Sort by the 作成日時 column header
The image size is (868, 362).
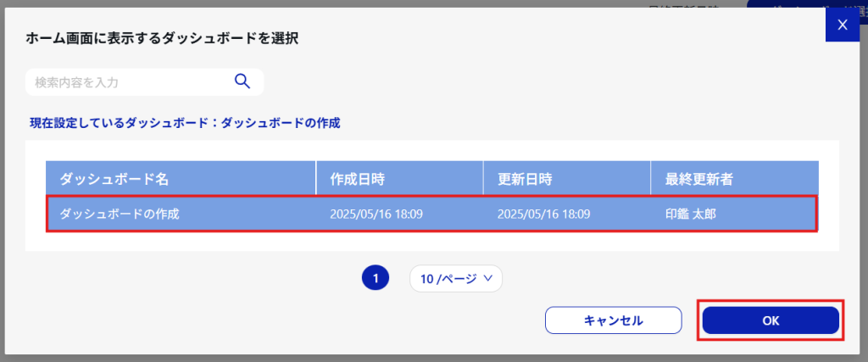click(x=400, y=178)
